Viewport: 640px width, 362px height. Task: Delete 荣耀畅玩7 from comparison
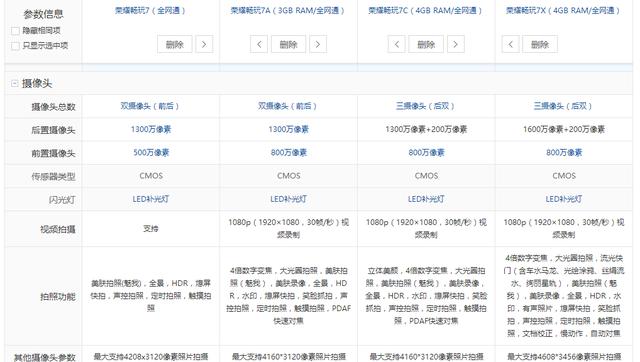[175, 44]
